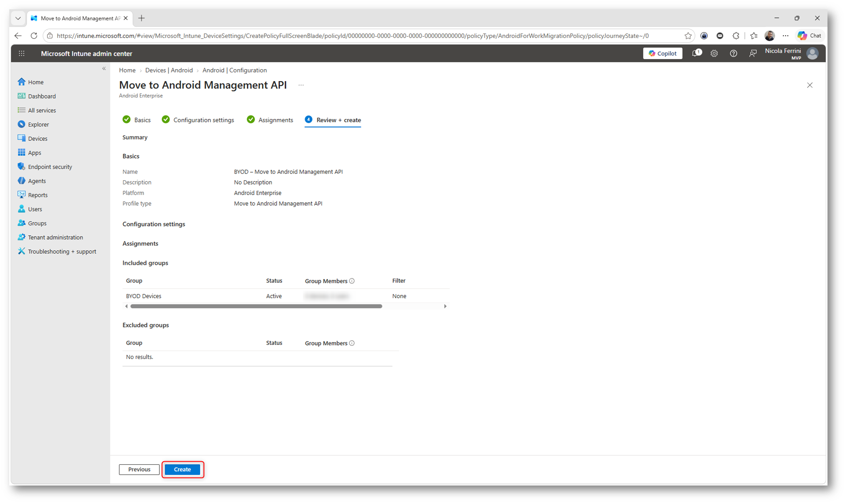Screen dimensions: 846x504
Task: Go to the Configuration settings step tab
Action: (x=198, y=120)
